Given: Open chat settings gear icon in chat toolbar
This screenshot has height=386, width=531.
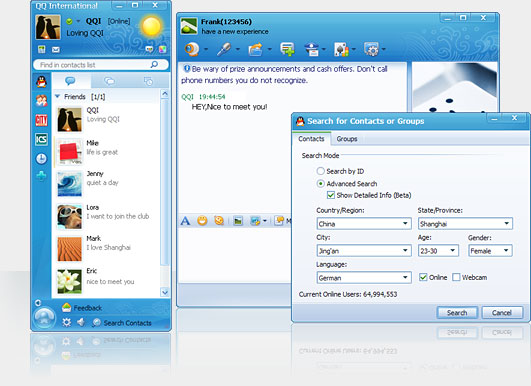Looking at the screenshot, I should point(371,49).
